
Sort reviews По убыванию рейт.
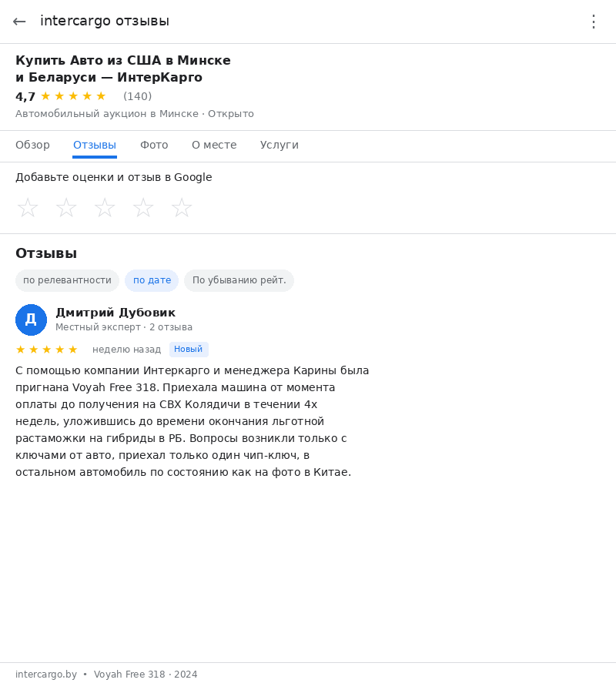pyautogui.click(x=239, y=280)
